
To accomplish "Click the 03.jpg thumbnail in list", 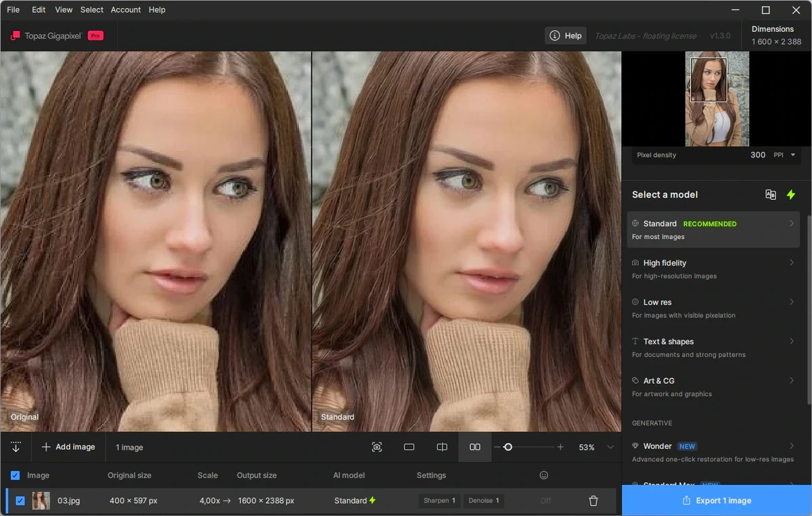I will 41,500.
